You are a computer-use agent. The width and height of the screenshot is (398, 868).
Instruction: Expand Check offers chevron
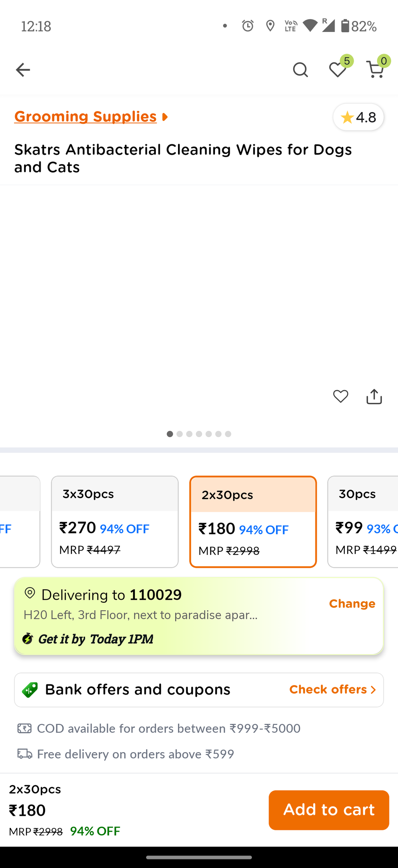coord(373,690)
